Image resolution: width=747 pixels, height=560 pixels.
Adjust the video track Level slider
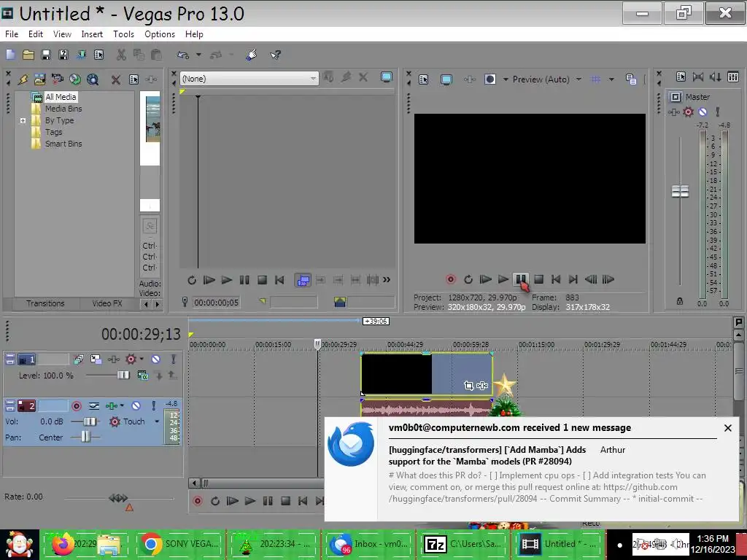click(123, 376)
